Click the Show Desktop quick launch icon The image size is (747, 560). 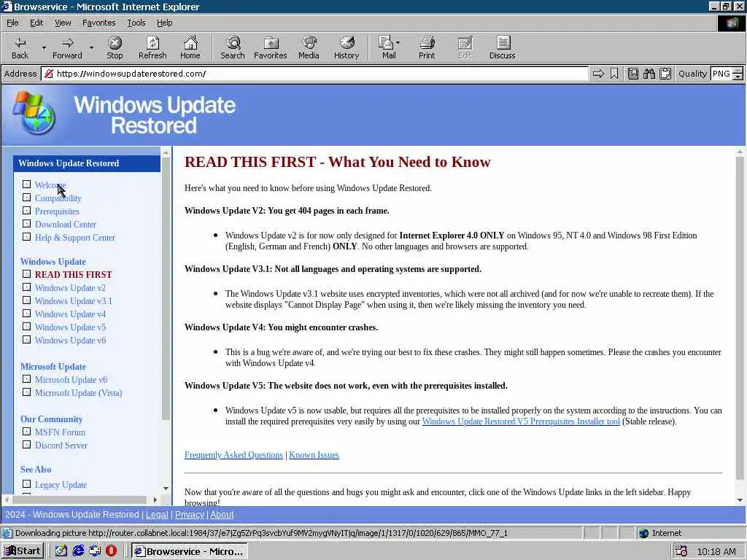[61, 551]
